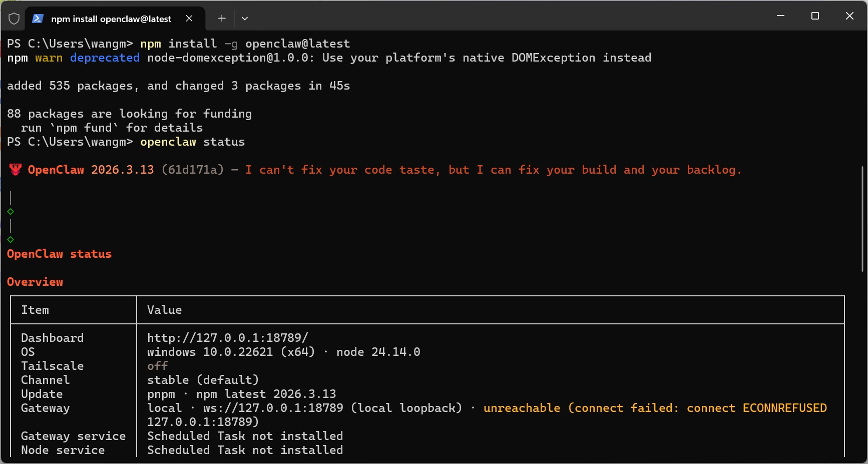
Task: Click the PowerShell icon on the tab
Action: click(38, 19)
